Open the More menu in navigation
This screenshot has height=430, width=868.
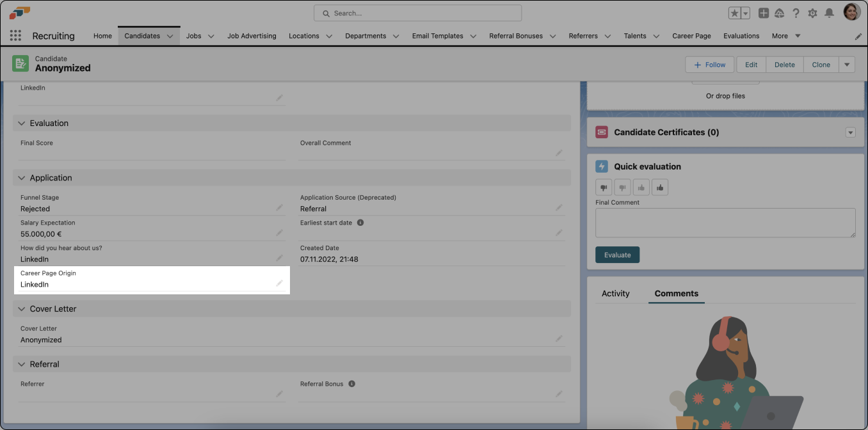(x=785, y=36)
